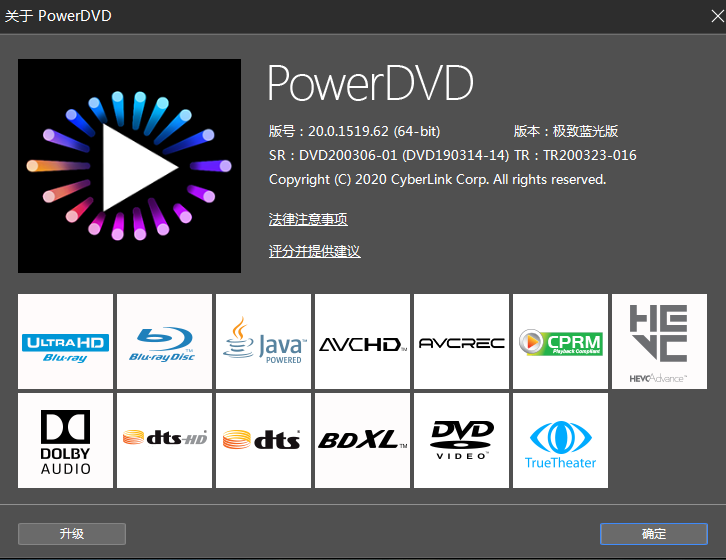Click the Dolby Audio logo

(x=65, y=440)
